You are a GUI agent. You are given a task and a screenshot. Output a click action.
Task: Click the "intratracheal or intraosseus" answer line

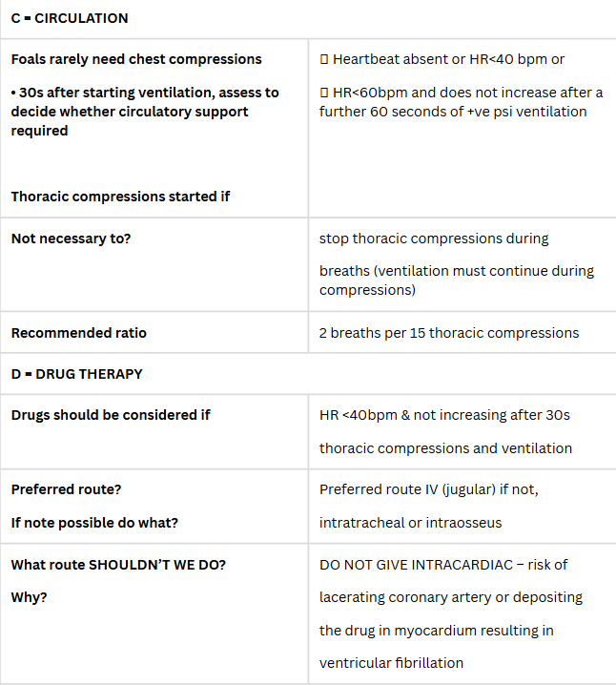point(410,523)
